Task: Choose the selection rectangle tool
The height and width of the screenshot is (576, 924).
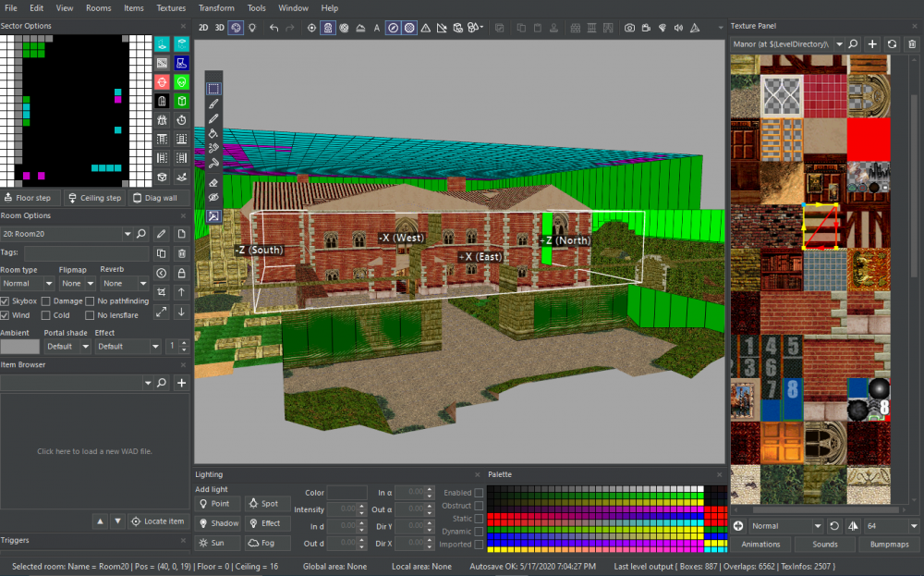Action: click(x=213, y=89)
